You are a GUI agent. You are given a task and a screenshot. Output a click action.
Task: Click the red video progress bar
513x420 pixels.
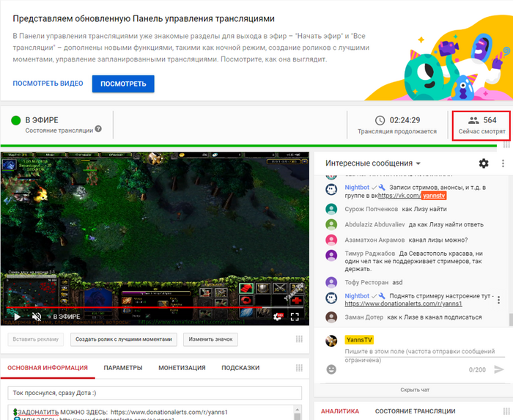(x=155, y=307)
